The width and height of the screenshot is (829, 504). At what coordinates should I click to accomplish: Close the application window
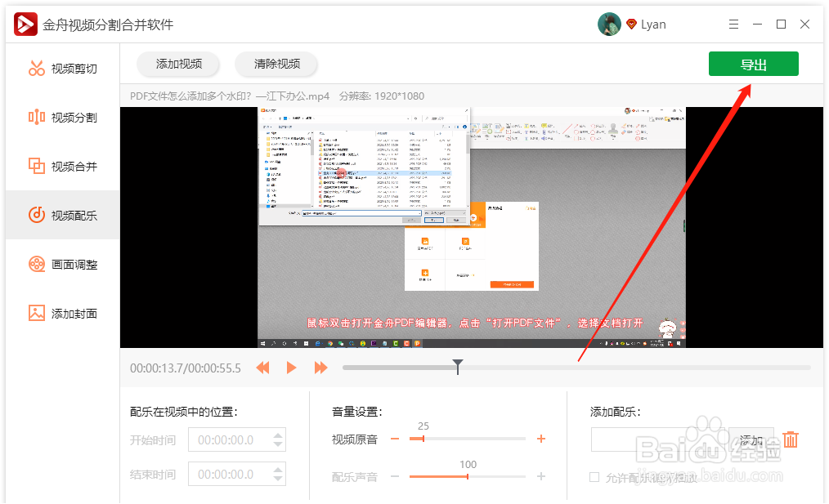point(804,25)
